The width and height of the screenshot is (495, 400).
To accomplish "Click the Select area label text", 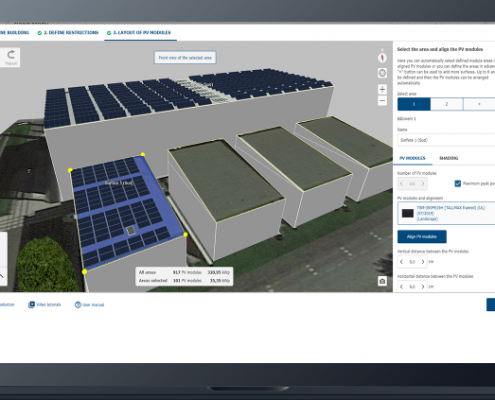I will [x=407, y=94].
